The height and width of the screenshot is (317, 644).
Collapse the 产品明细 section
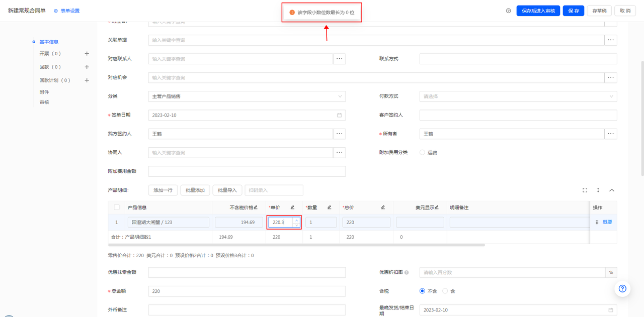pyautogui.click(x=612, y=190)
